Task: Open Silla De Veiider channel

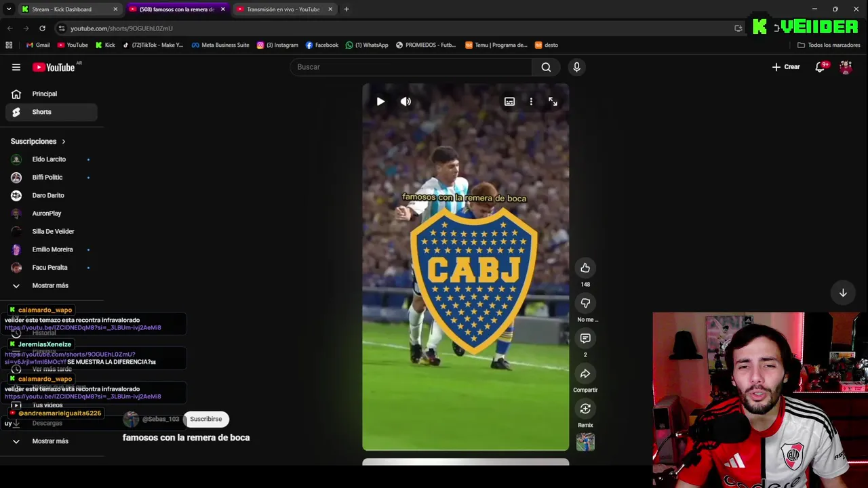Action: point(52,231)
